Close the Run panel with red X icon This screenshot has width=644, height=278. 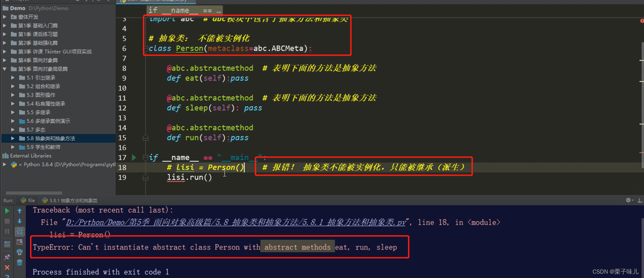pos(7,268)
